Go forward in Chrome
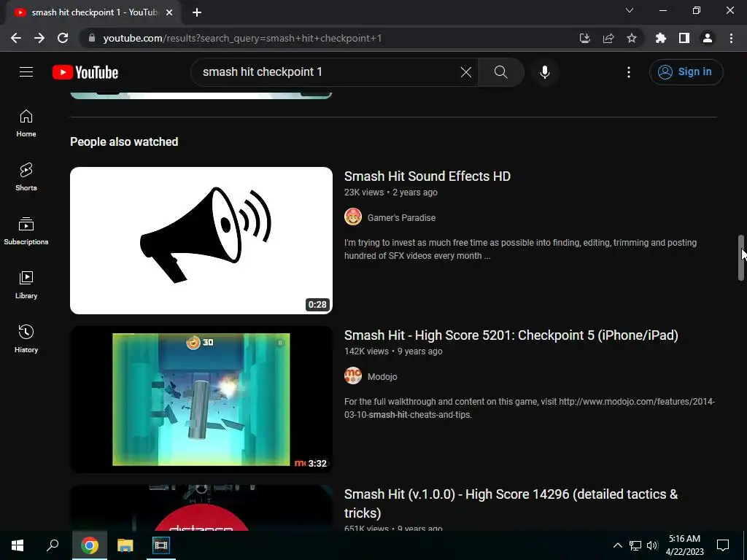This screenshot has width=747, height=560. [x=39, y=38]
